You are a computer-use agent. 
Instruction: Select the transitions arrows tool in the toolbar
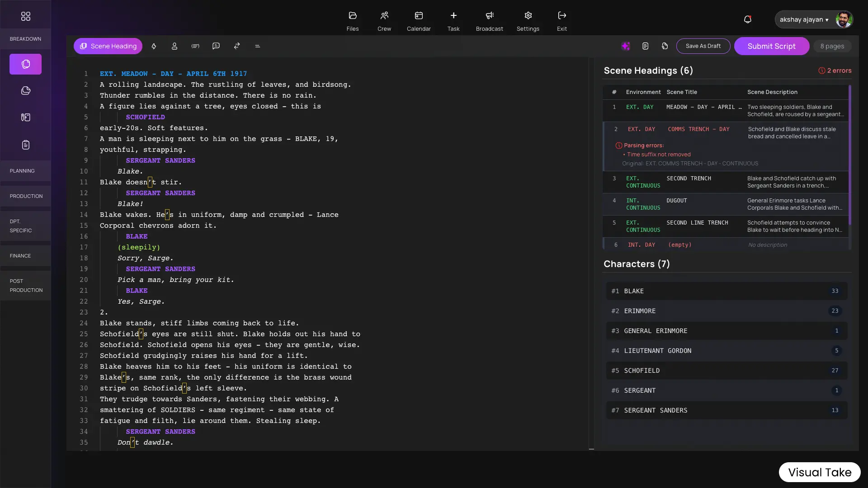click(237, 46)
